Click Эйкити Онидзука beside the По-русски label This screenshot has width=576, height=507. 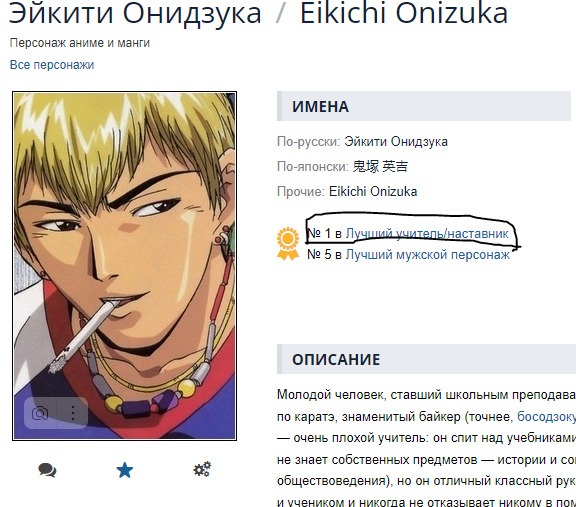coord(396,141)
